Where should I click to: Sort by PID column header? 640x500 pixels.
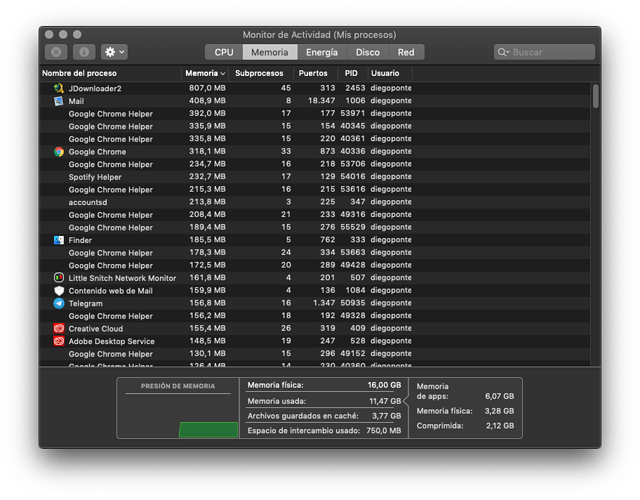point(353,73)
